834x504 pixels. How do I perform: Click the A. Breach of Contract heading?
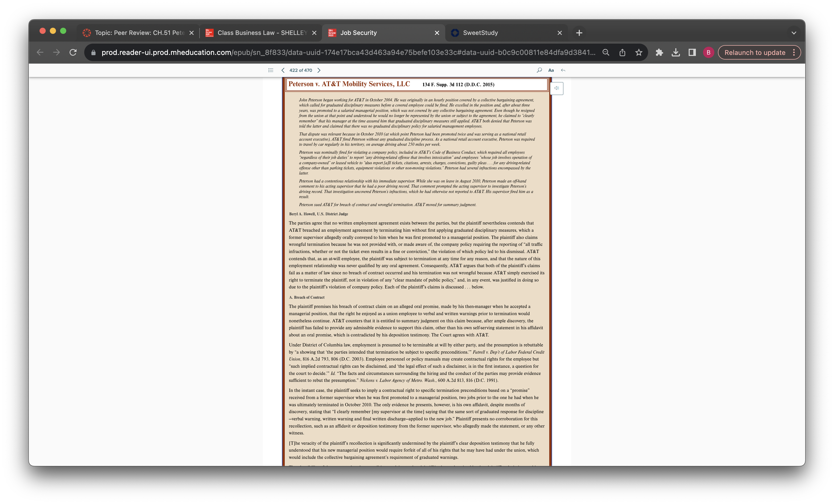(307, 298)
